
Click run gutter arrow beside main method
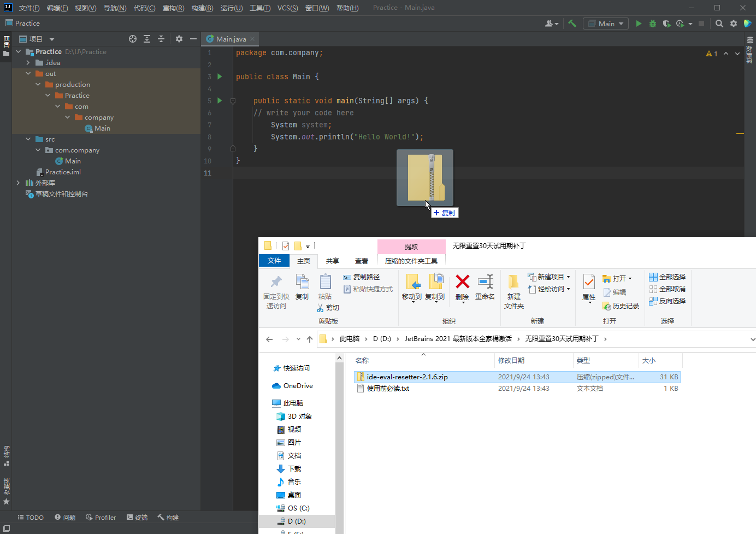coord(220,101)
